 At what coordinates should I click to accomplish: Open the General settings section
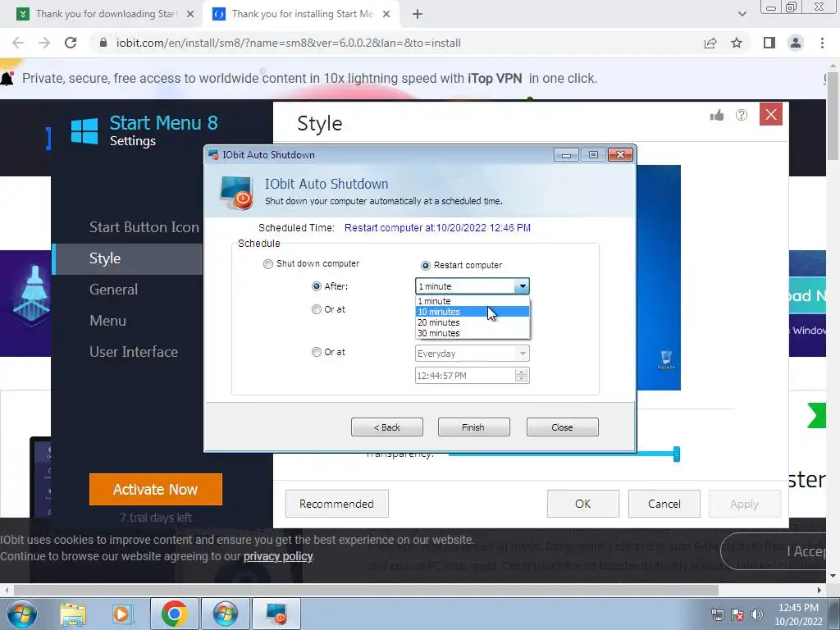point(113,290)
